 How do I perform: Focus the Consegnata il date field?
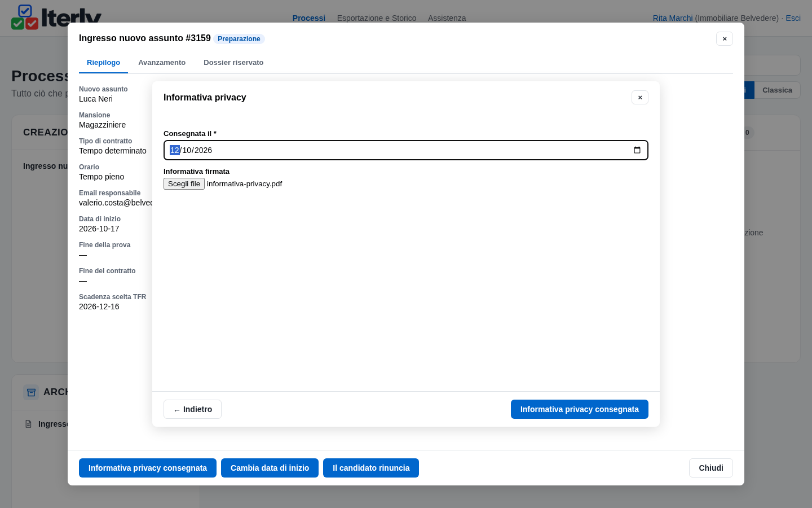point(406,150)
